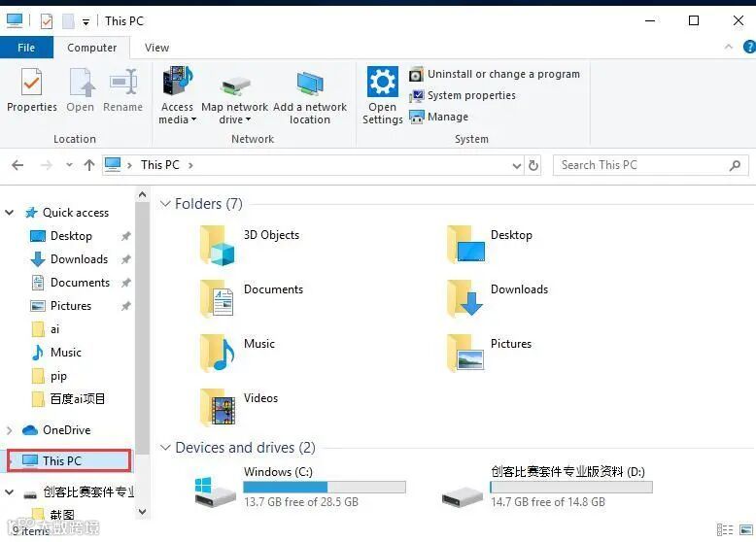Open Settings gear icon in ribbon
This screenshot has width=756, height=542.
[x=382, y=82]
